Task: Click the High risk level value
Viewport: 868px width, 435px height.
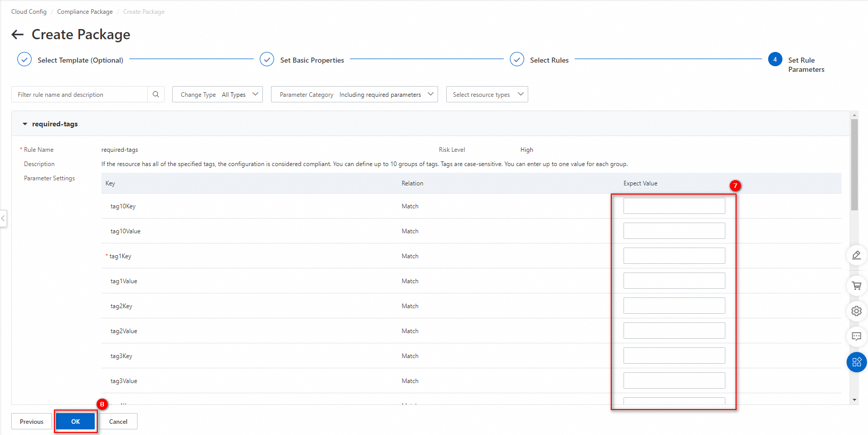Action: (x=527, y=150)
